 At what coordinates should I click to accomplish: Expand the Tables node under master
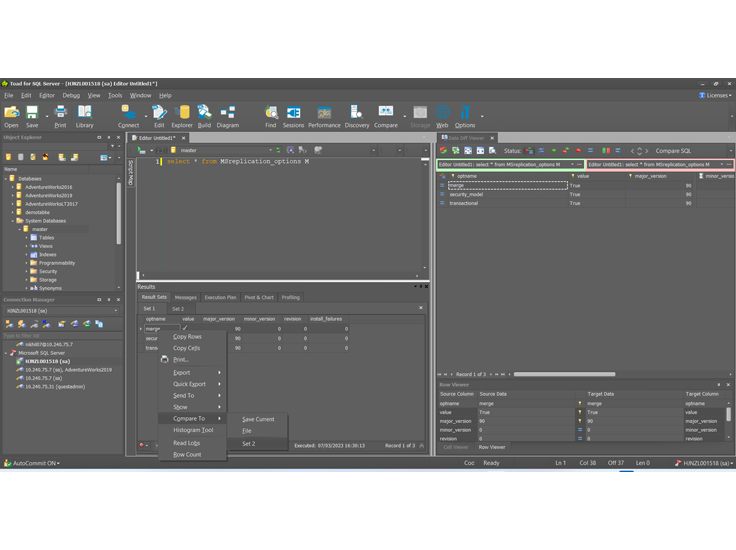pyautogui.click(x=27, y=237)
